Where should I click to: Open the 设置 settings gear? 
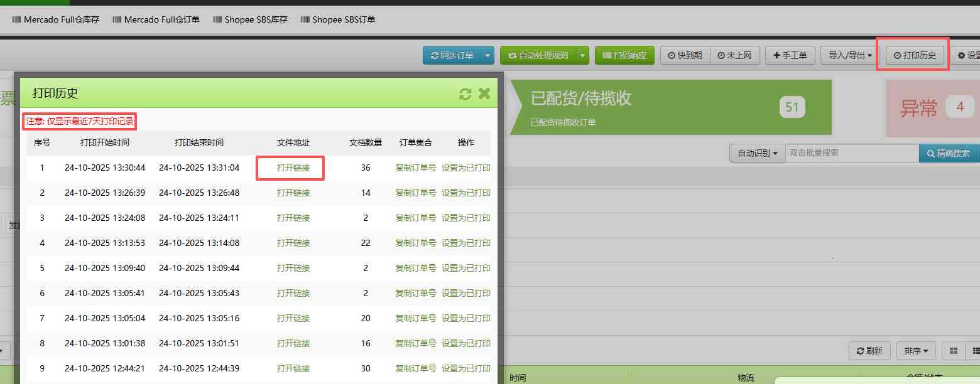[x=968, y=55]
